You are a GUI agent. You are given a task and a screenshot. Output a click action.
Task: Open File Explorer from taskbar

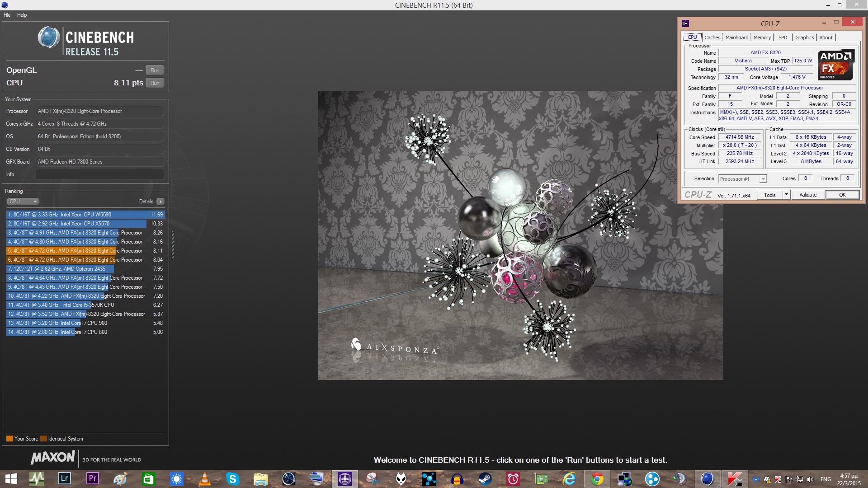pos(260,479)
